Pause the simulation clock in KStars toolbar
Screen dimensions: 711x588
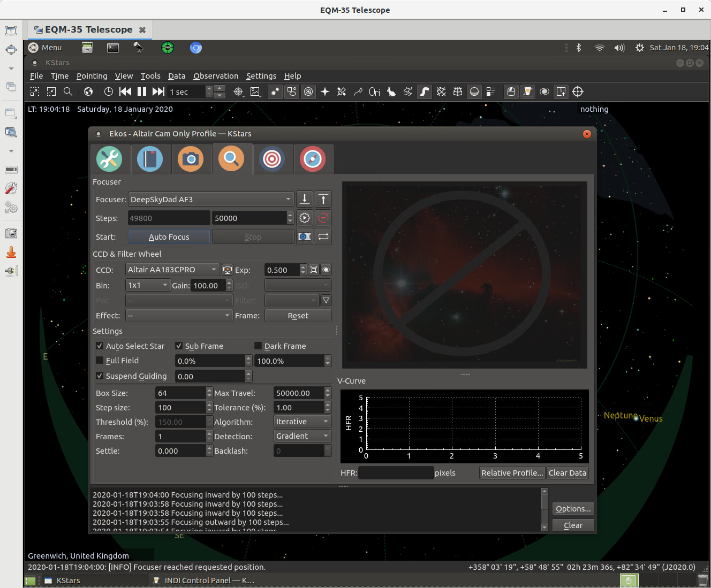[x=142, y=91]
